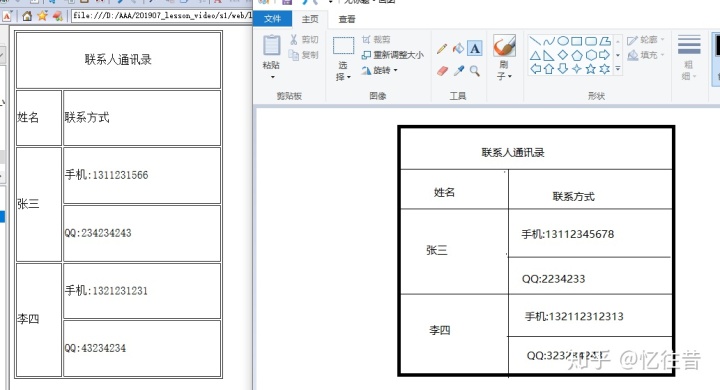Click 手机:1321231231 cell in browser
720x390 pixels.
142,291
